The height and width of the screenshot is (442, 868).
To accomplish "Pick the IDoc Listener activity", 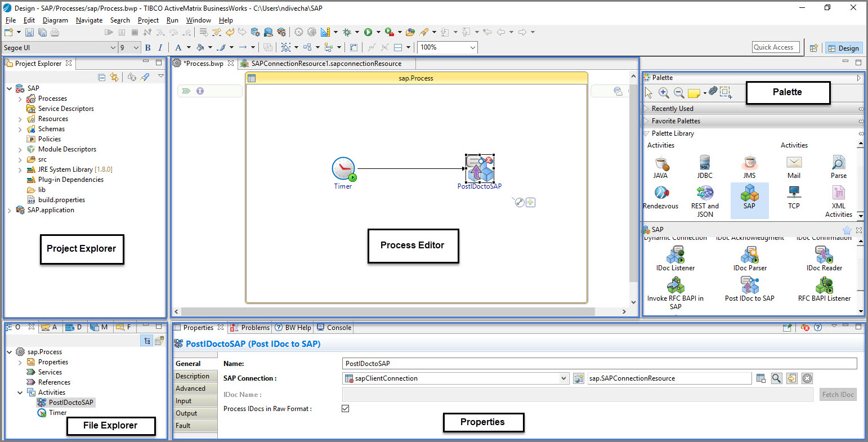I will [675, 260].
